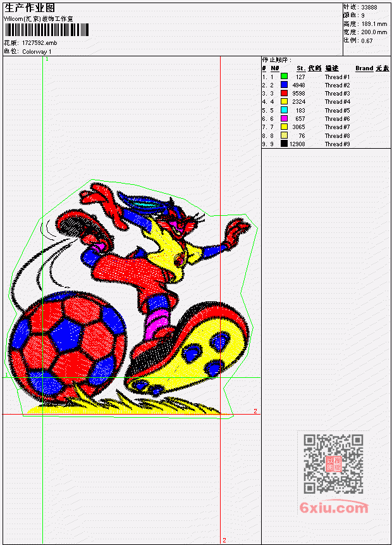Click the red swatch for Thread #3
Viewport: 392px width, 545px height.
[x=284, y=93]
